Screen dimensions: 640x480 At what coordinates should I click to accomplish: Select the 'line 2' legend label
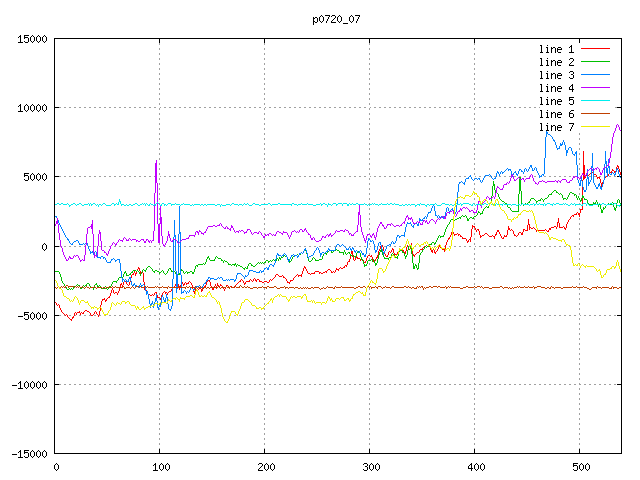[x=557, y=61]
